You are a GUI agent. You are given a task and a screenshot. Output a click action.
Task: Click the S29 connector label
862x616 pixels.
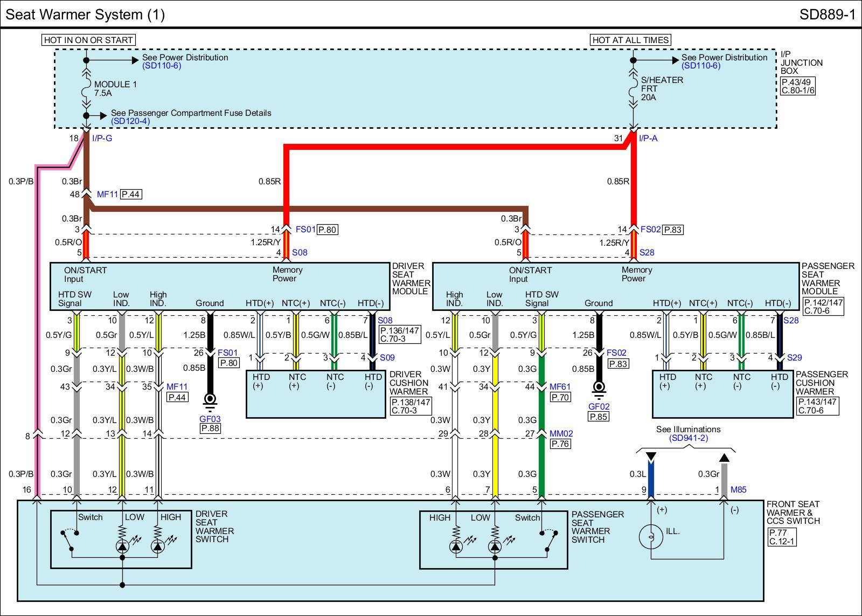[795, 357]
